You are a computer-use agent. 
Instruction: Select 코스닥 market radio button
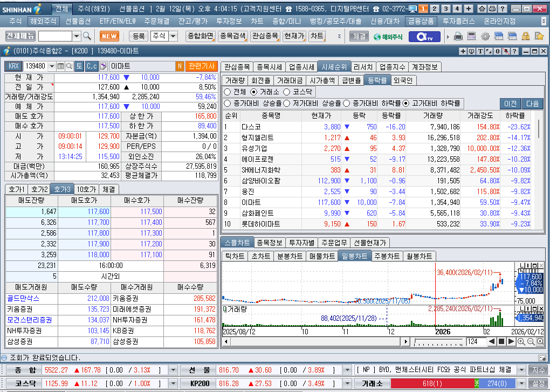click(x=286, y=92)
